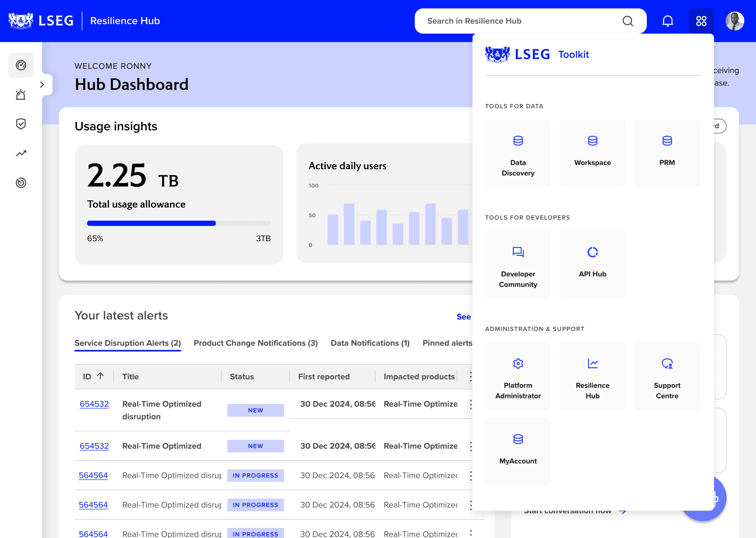Viewport: 756px width, 538px height.
Task: Switch to Product Change Notifications tab
Action: pos(255,343)
